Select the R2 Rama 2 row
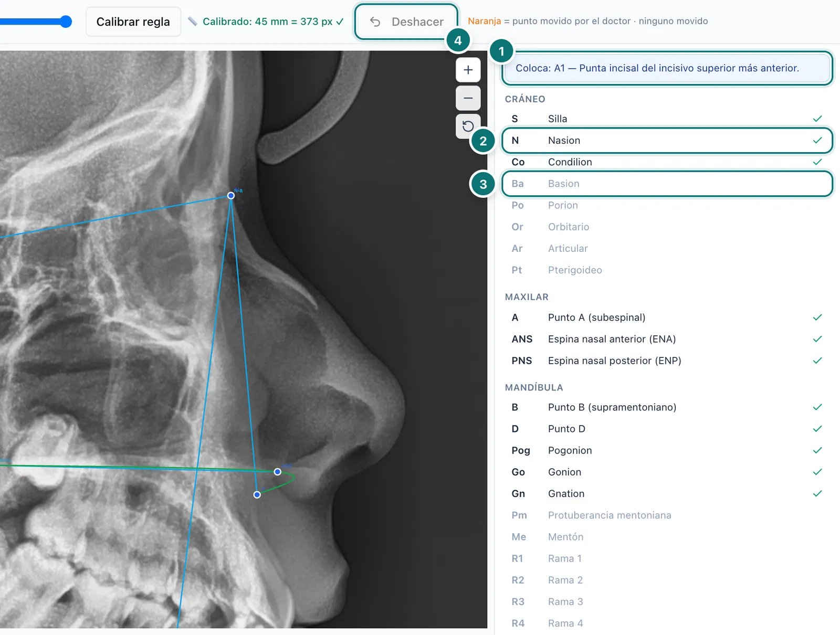Image resolution: width=840 pixels, height=635 pixels. [667, 580]
